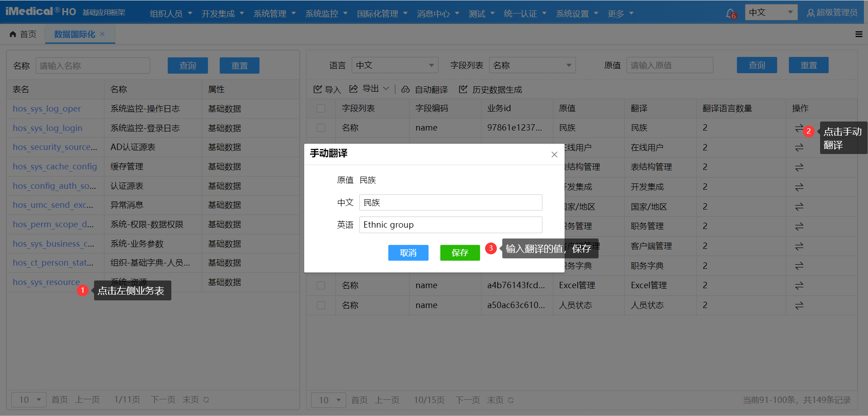Click the notification bell icon
The image size is (868, 416).
coord(730,14)
